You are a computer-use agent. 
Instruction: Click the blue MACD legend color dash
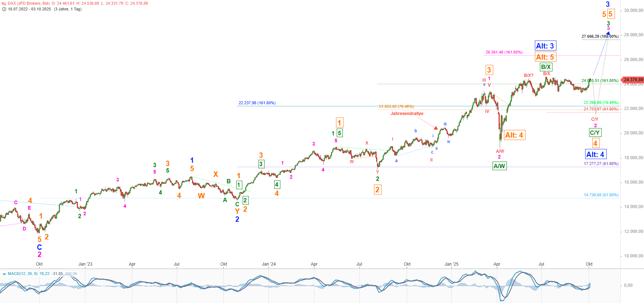4,274
